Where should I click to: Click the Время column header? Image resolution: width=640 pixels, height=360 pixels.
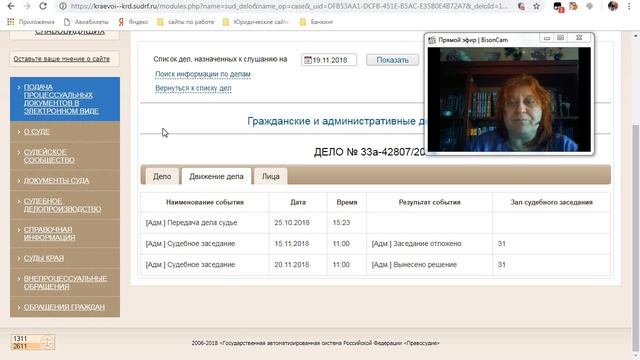click(347, 202)
